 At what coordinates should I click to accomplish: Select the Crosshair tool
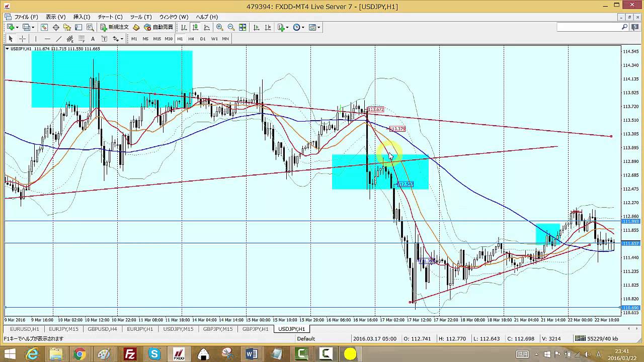coord(23,39)
